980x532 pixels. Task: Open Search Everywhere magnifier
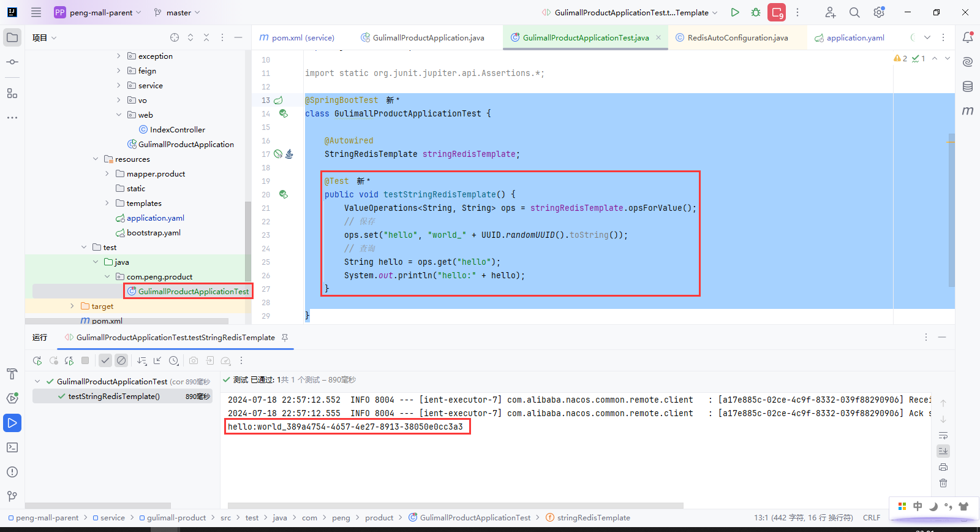(854, 12)
